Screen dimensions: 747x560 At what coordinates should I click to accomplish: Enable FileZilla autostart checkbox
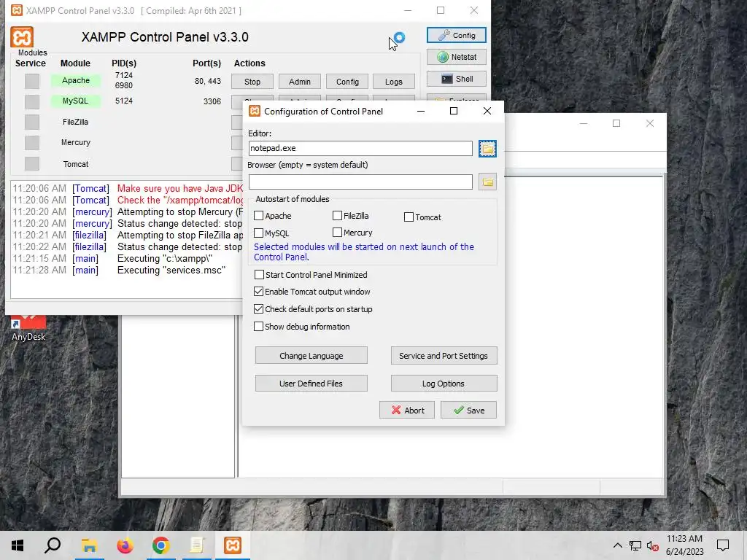337,216
